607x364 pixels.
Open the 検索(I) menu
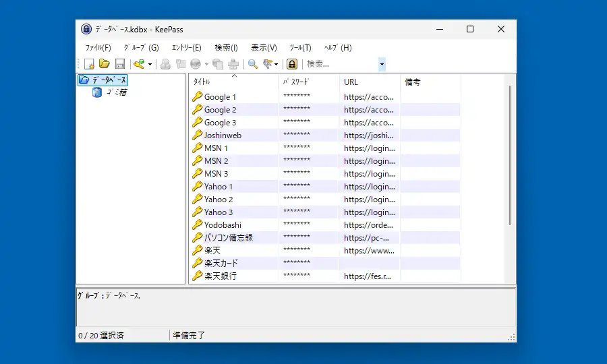point(226,48)
